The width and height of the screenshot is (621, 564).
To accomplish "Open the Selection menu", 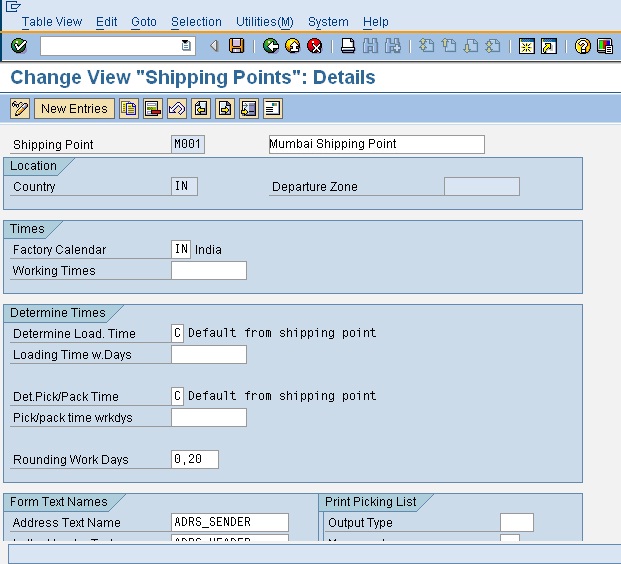I will click(x=196, y=22).
